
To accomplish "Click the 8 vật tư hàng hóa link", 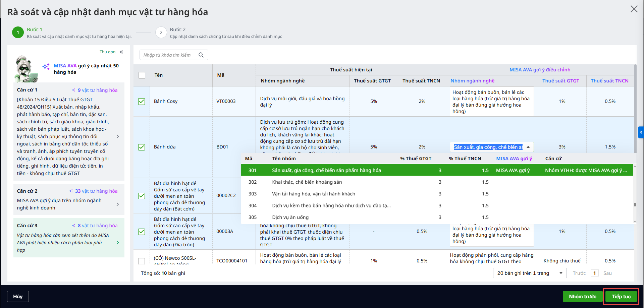I will pyautogui.click(x=98, y=226).
